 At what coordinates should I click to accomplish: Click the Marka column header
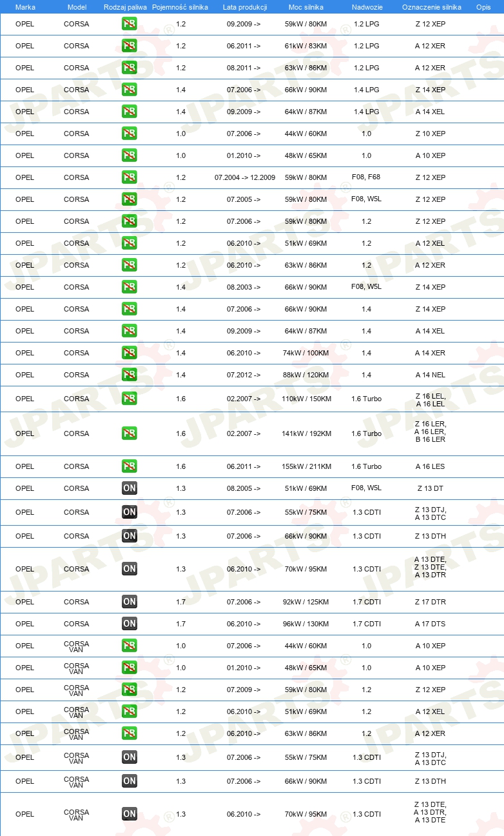(x=25, y=6)
